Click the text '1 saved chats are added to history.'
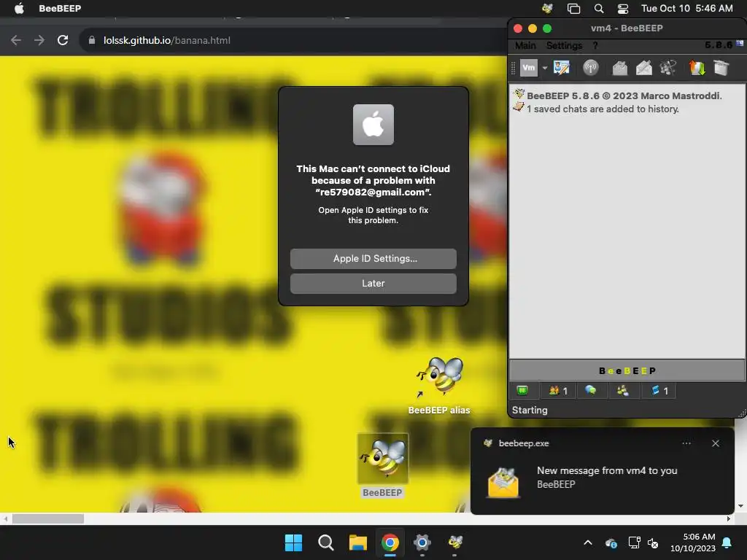The height and width of the screenshot is (560, 747). tap(603, 109)
